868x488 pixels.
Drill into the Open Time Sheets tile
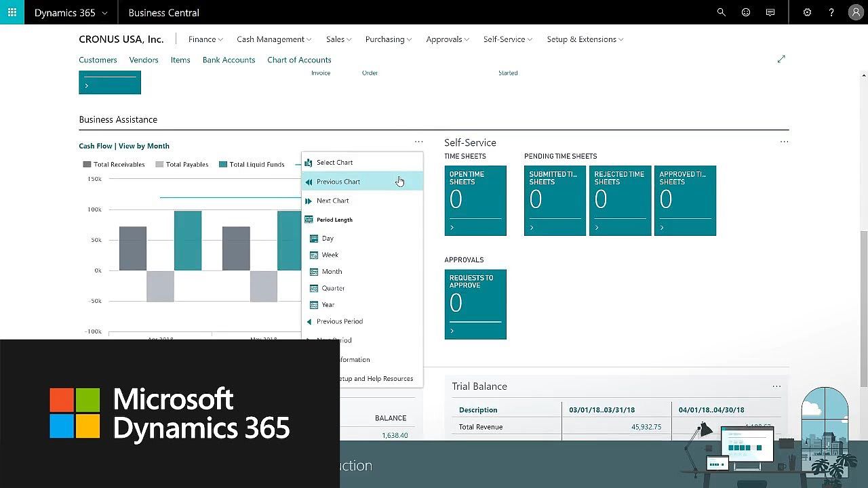pos(475,201)
